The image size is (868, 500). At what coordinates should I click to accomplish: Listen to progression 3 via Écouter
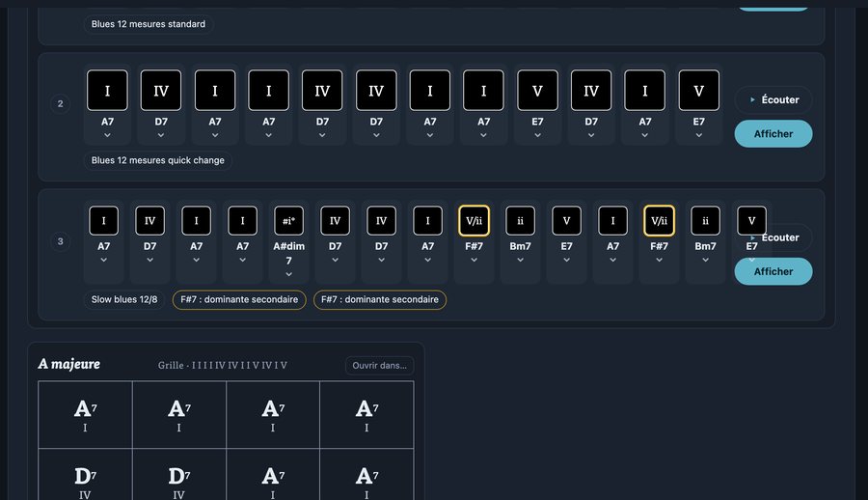780,237
